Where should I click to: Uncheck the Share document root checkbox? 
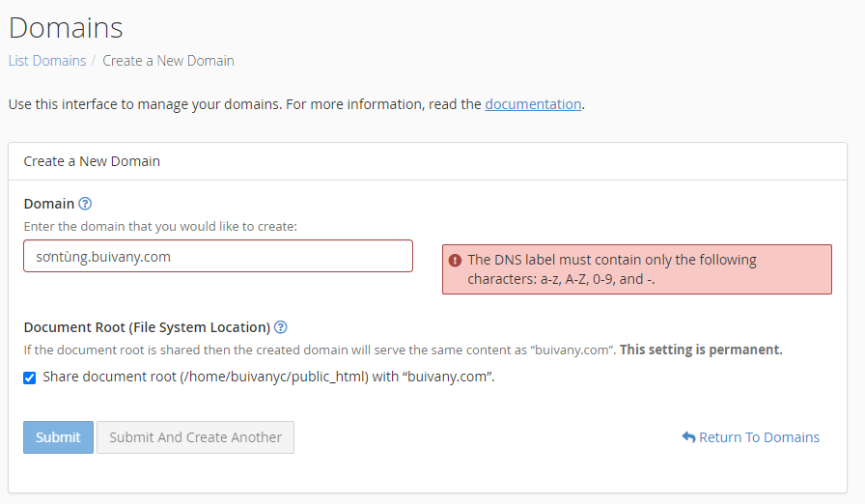pos(30,378)
